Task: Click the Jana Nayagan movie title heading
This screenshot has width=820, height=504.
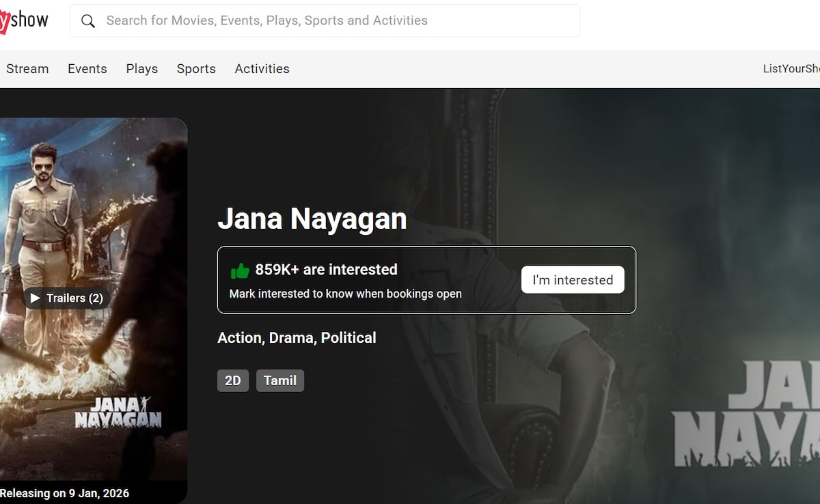Action: click(x=312, y=219)
